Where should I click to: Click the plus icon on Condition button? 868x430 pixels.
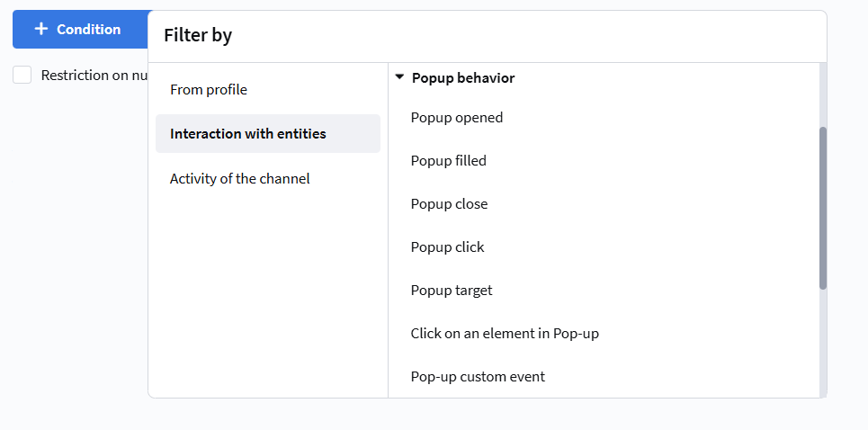click(40, 30)
